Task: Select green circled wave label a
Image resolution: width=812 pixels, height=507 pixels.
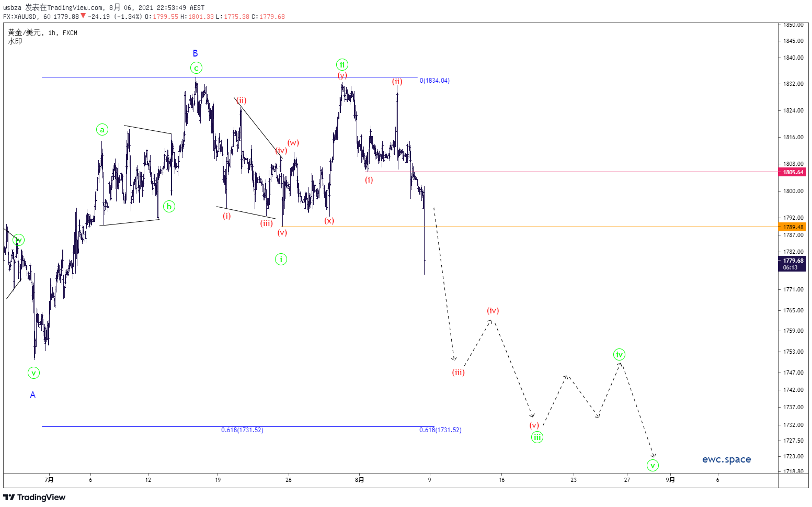Action: click(x=102, y=130)
